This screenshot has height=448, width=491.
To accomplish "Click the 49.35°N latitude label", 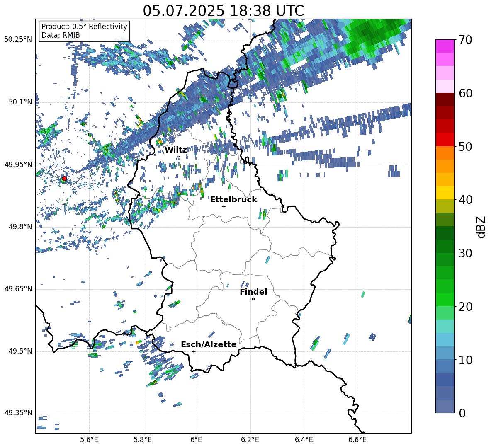I will [x=18, y=413].
